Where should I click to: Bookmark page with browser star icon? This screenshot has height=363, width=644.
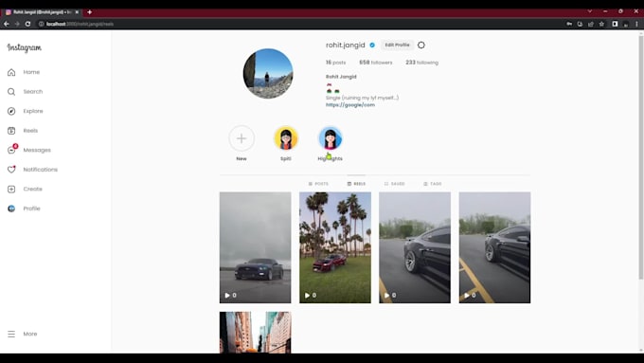(601, 24)
